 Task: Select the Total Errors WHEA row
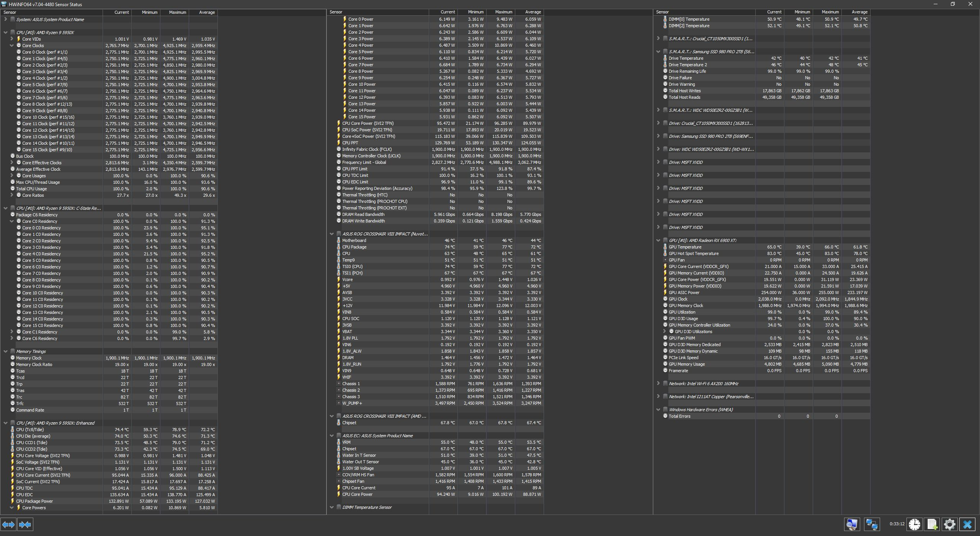679,416
